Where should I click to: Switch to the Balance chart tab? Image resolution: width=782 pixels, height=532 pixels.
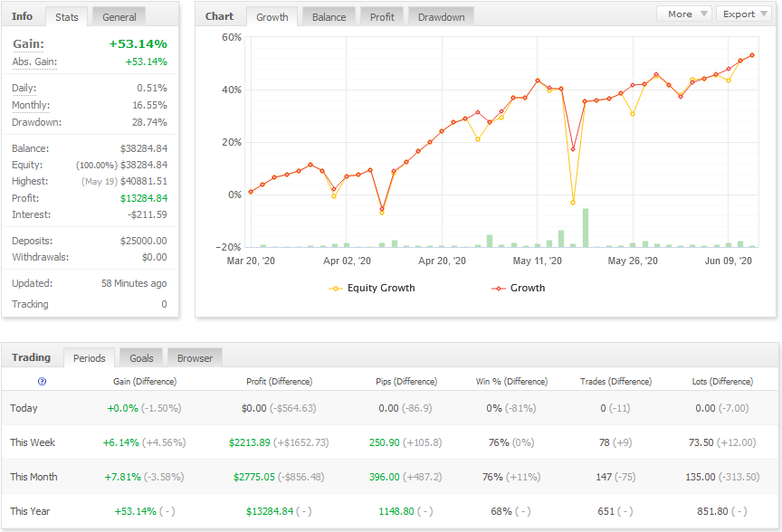point(329,17)
